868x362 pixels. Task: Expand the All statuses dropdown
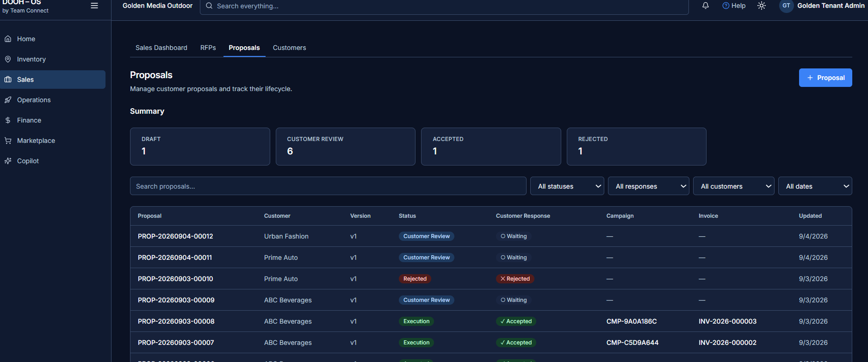(567, 186)
